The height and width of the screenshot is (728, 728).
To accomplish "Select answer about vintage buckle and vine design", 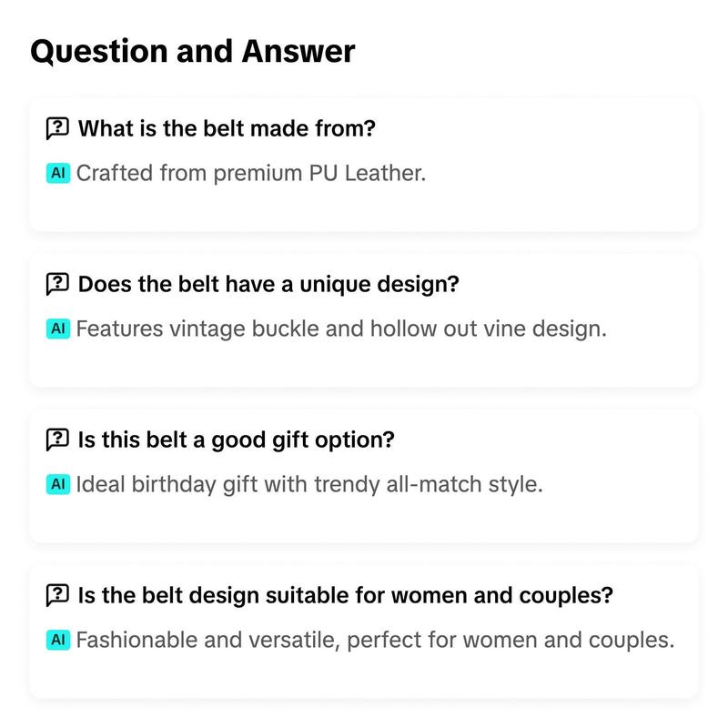I will [x=341, y=329].
